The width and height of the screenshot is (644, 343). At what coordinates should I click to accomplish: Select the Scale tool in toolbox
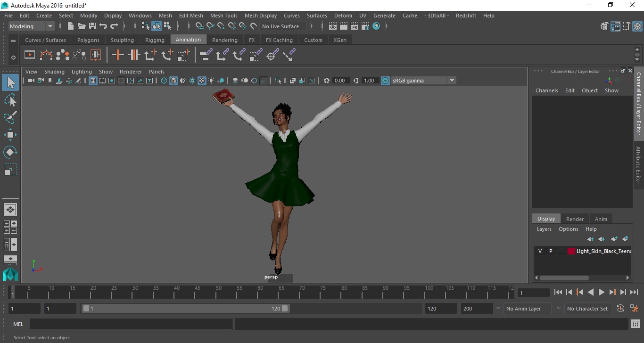[x=10, y=170]
